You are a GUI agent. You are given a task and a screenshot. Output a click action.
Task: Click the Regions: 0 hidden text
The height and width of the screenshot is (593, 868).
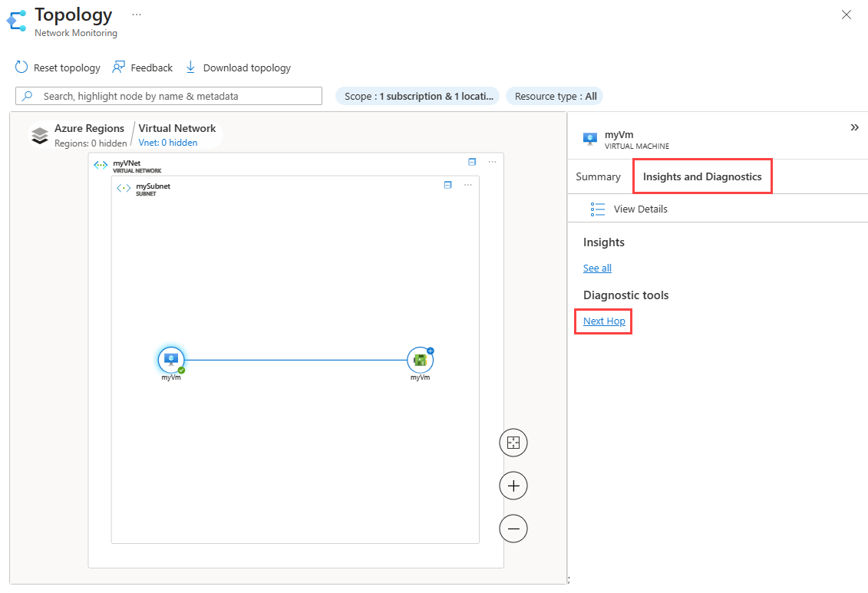tap(91, 143)
